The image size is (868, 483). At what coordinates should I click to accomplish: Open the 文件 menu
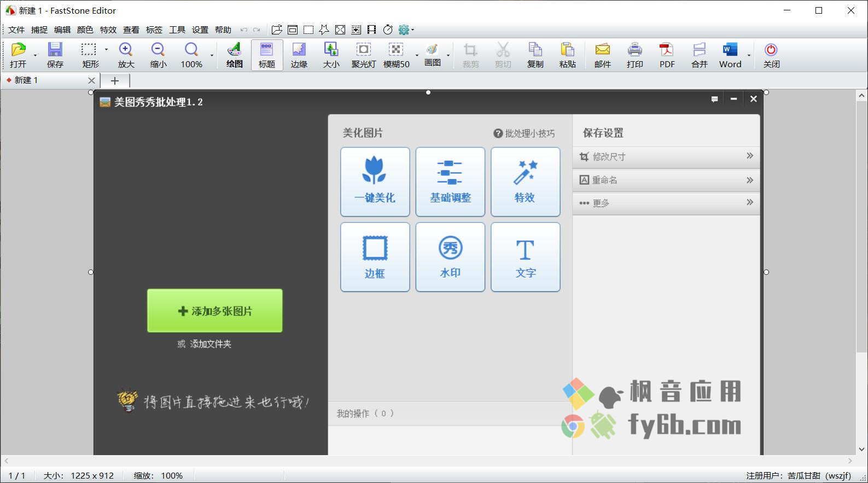16,30
